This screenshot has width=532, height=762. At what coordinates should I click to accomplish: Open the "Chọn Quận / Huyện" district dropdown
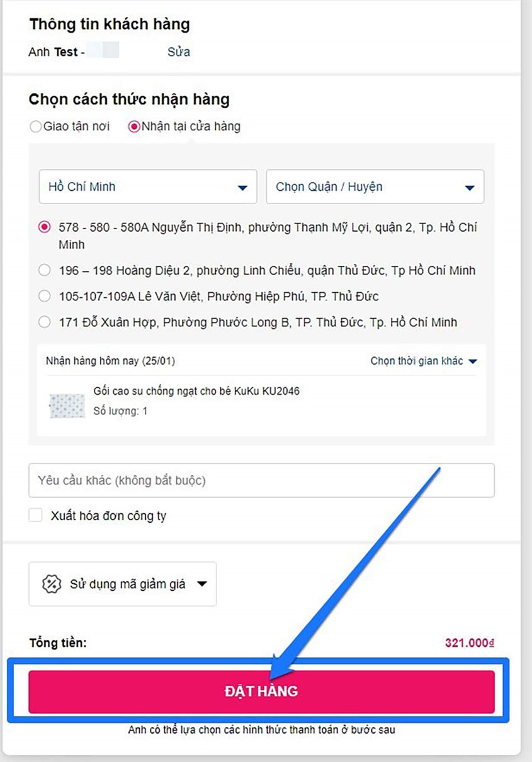[x=375, y=187]
